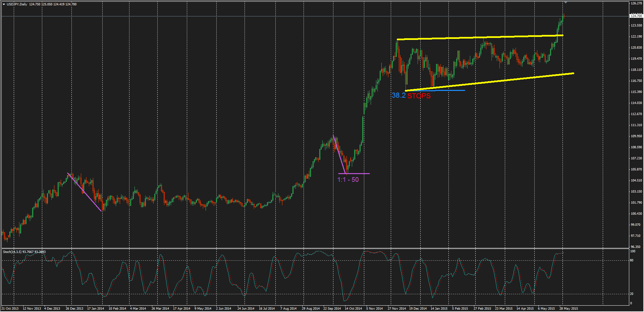This screenshot has width=644, height=312.
Task: Open the USDJPY chart dropdown arrow
Action: click(4, 4)
